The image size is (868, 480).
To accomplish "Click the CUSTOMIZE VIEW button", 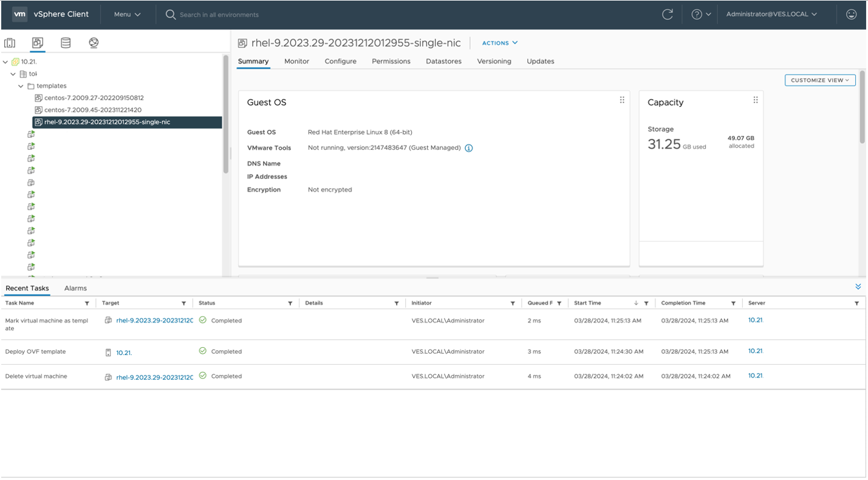I will [x=819, y=79].
